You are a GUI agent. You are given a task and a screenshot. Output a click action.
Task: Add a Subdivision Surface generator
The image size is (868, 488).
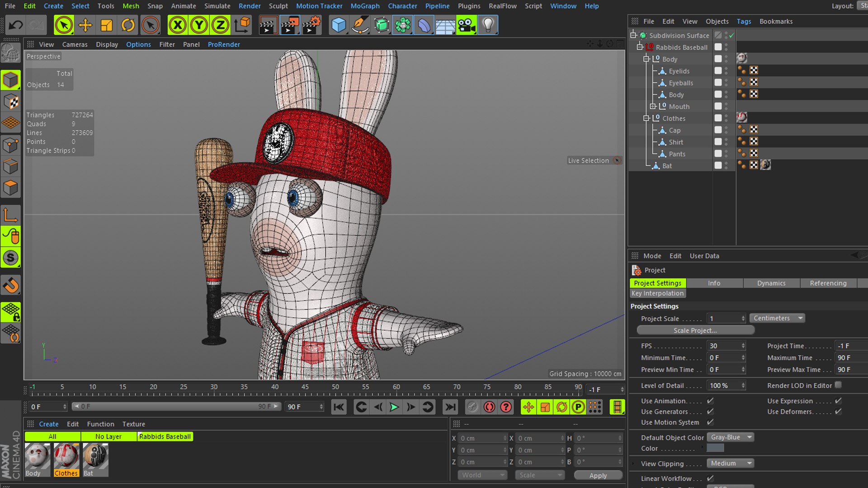381,25
